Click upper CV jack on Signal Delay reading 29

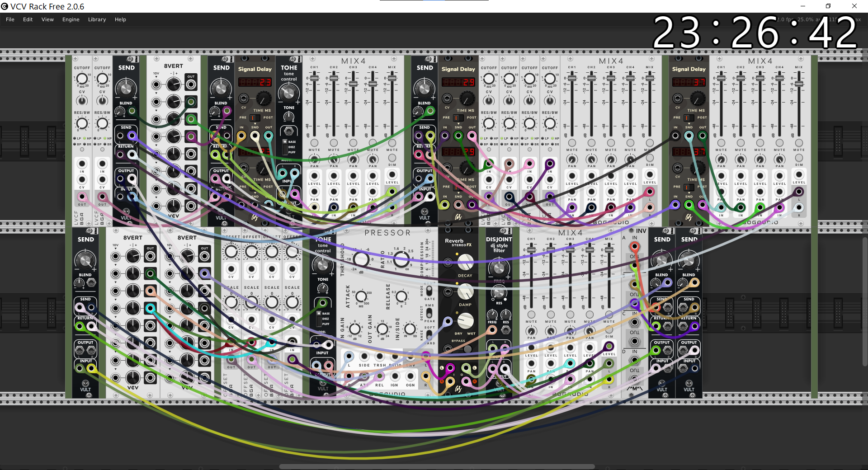(x=447, y=99)
